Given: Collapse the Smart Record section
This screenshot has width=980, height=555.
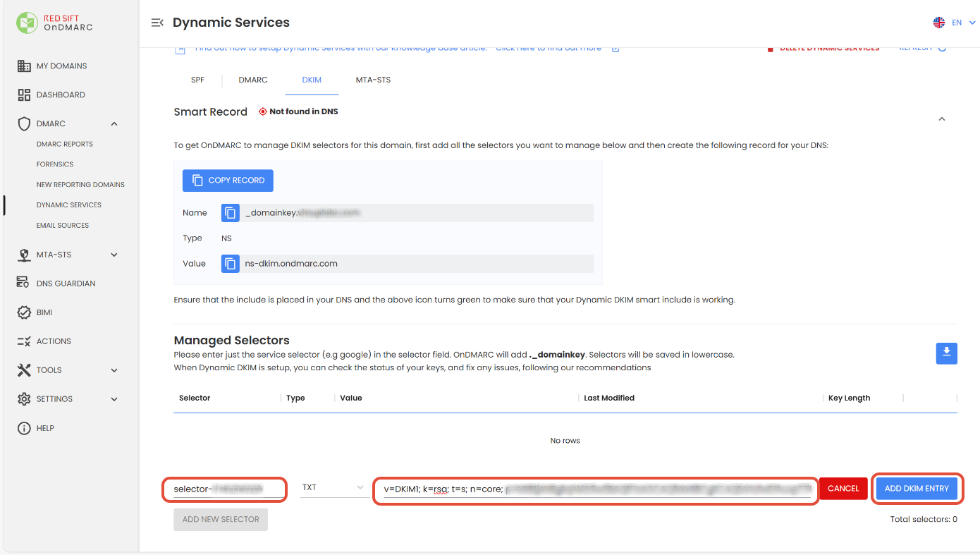Looking at the screenshot, I should point(942,119).
